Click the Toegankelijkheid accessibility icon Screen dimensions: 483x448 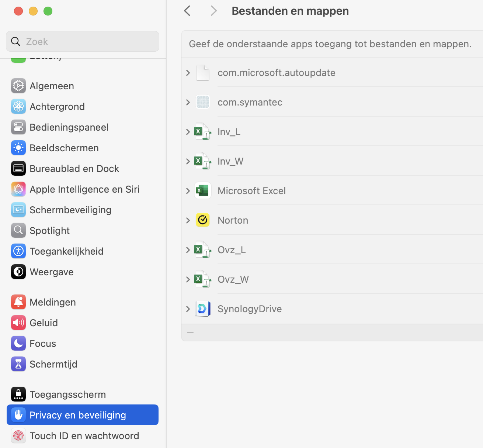click(18, 251)
